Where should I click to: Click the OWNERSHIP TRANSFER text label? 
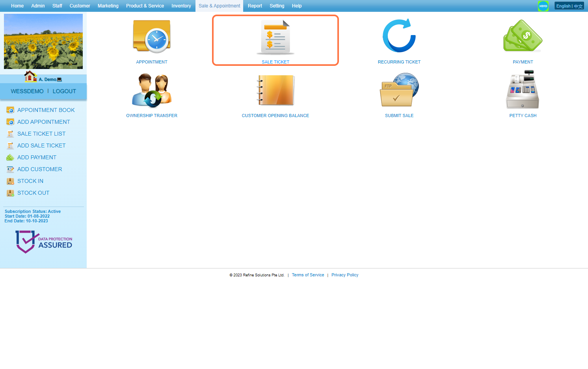pos(152,116)
